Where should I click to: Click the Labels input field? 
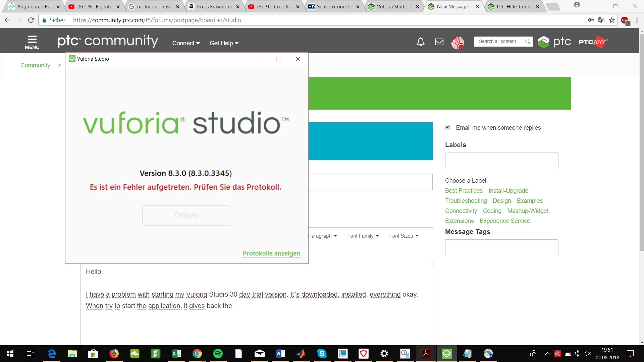(501, 161)
